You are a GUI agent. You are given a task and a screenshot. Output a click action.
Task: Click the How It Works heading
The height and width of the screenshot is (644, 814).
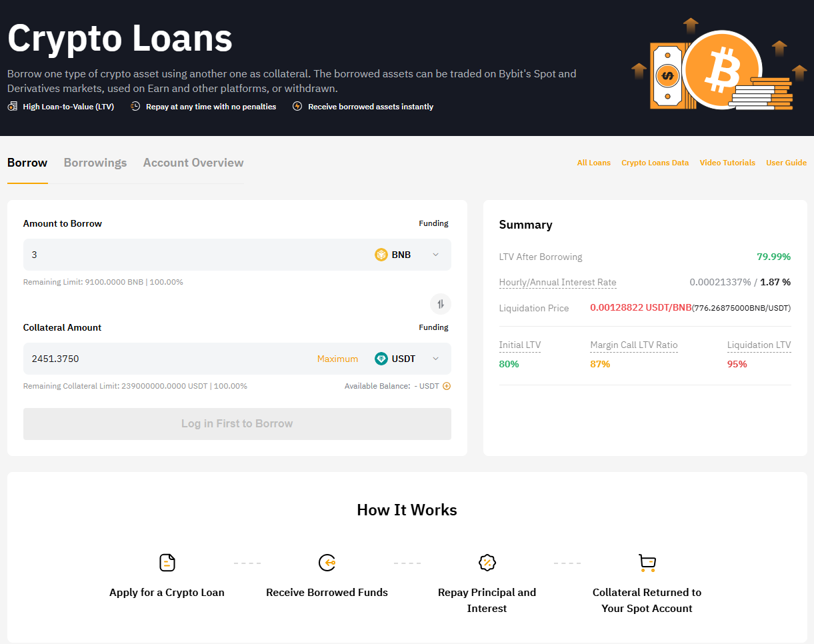(x=407, y=510)
